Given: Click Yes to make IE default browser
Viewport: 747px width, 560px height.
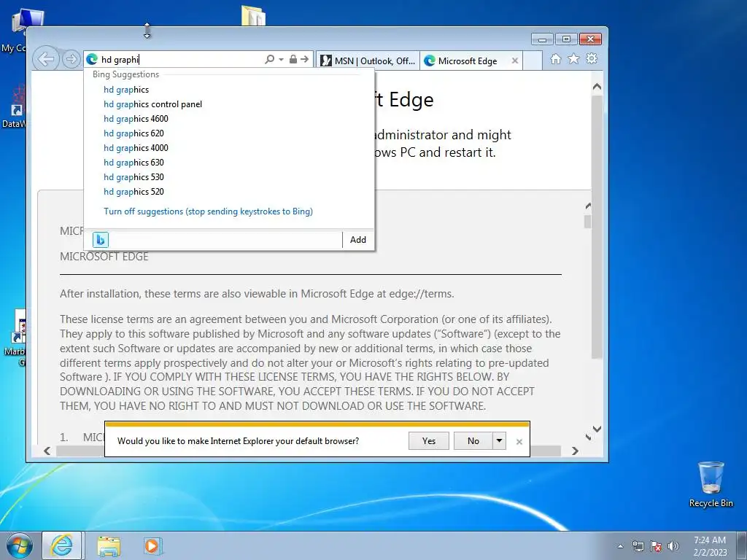Looking at the screenshot, I should [x=429, y=441].
